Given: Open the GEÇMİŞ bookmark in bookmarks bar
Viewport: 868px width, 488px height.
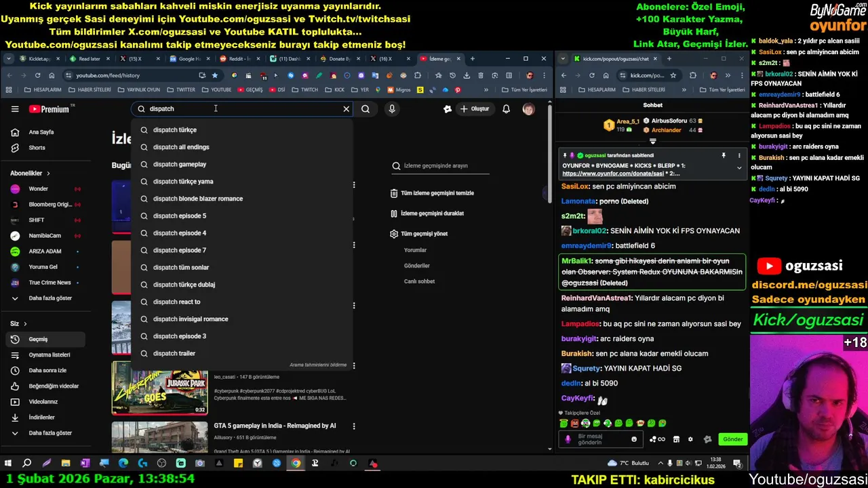Looking at the screenshot, I should [250, 90].
